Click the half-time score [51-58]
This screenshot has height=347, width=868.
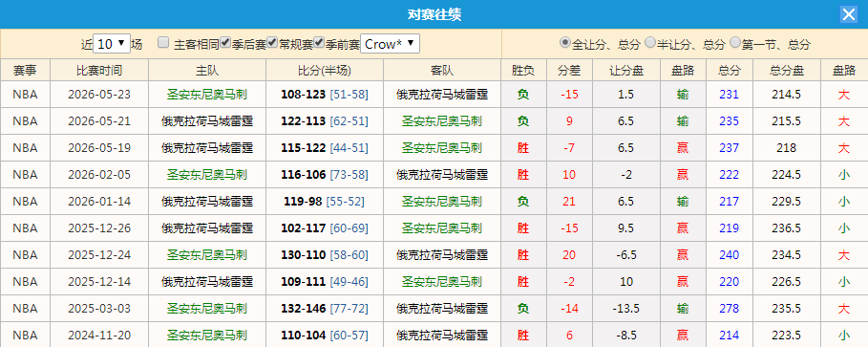(349, 95)
